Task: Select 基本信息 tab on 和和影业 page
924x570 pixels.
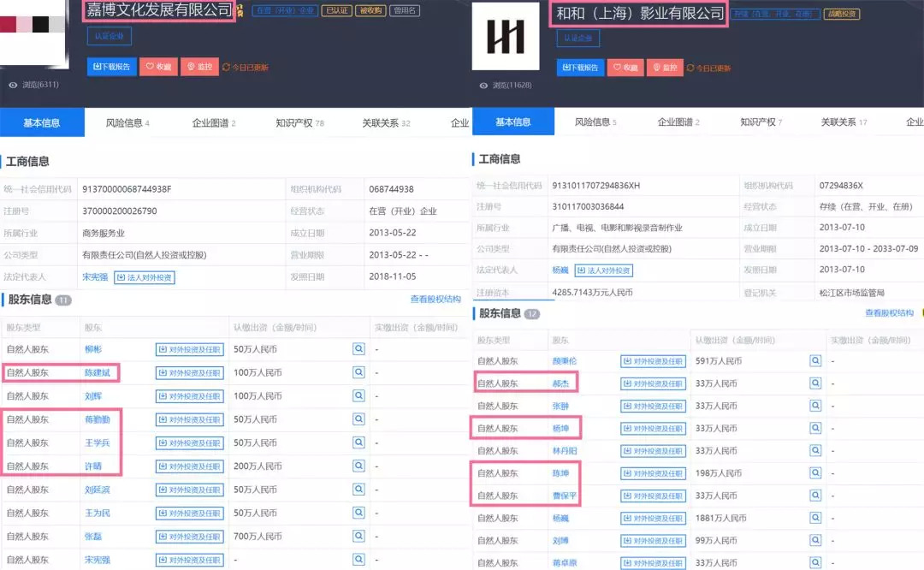Action: pyautogui.click(x=513, y=122)
